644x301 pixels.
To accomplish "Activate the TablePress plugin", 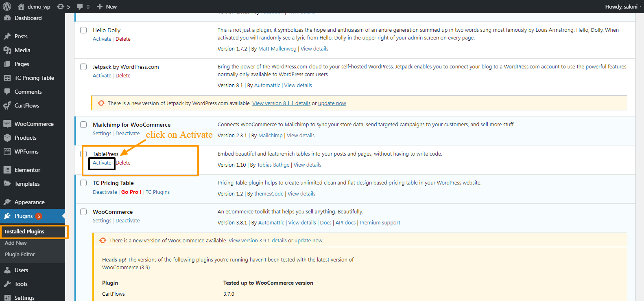I will 102,163.
